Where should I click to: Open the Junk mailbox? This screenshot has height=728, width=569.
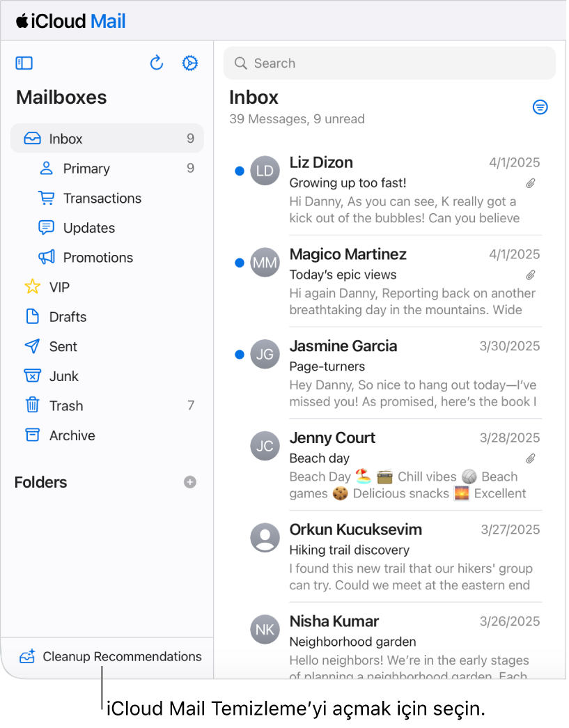pyautogui.click(x=107, y=376)
